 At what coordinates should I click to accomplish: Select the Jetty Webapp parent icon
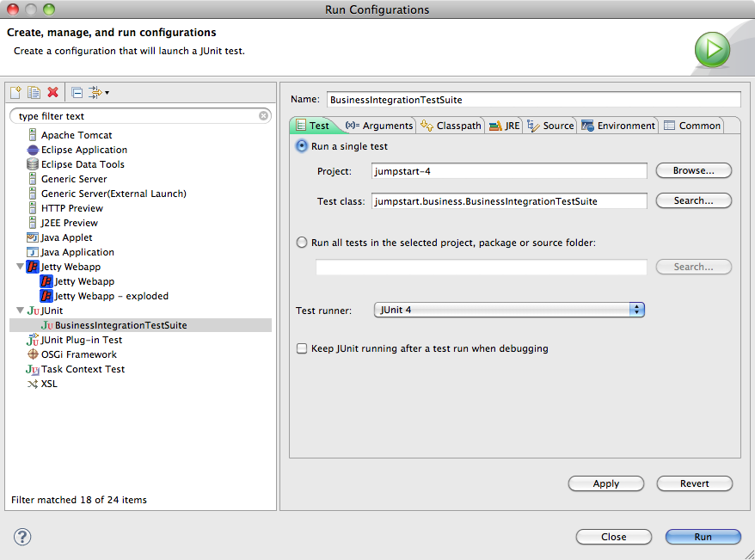point(33,267)
